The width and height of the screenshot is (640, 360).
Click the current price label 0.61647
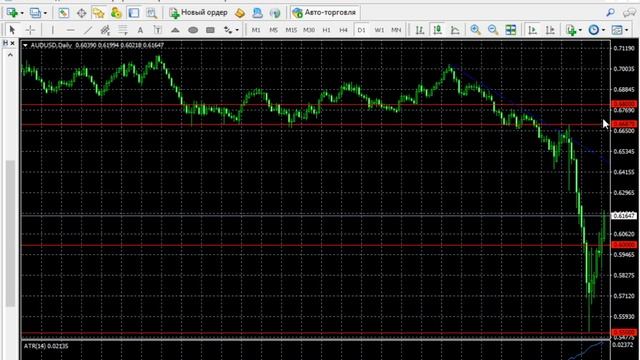click(x=624, y=216)
